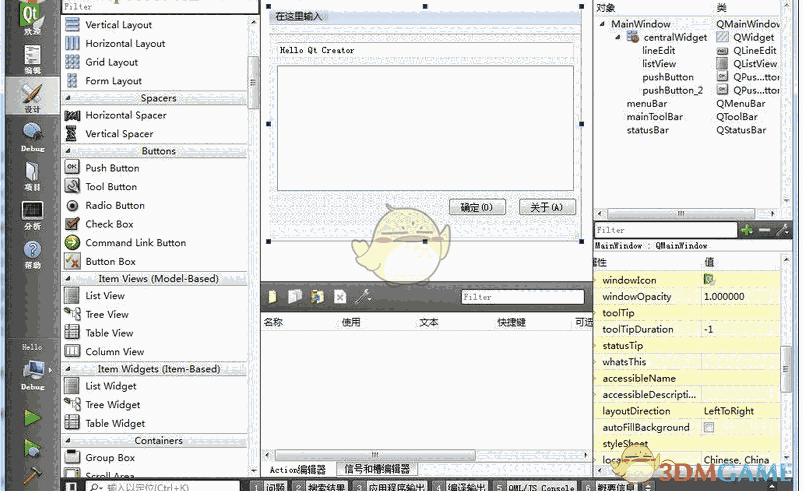This screenshot has width=803, height=491.
Task: Open Debug mode from left sidebar
Action: click(x=32, y=137)
